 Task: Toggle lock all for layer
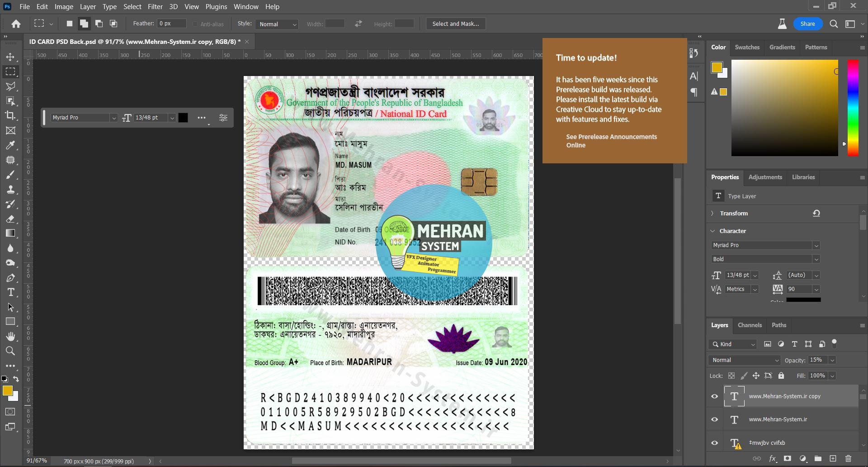pyautogui.click(x=781, y=376)
